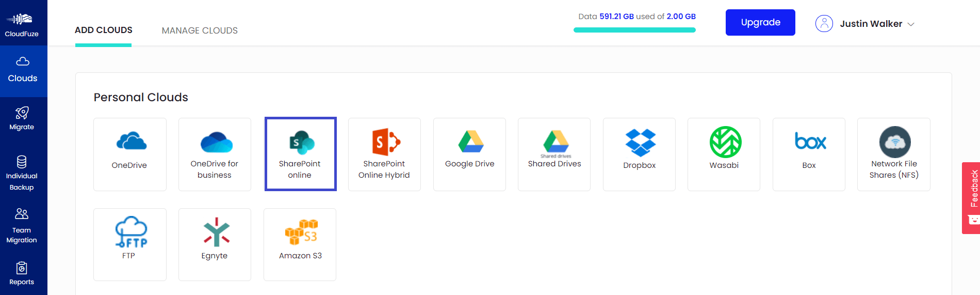Add SharePoint Online Hybrid cloud

[x=384, y=154]
